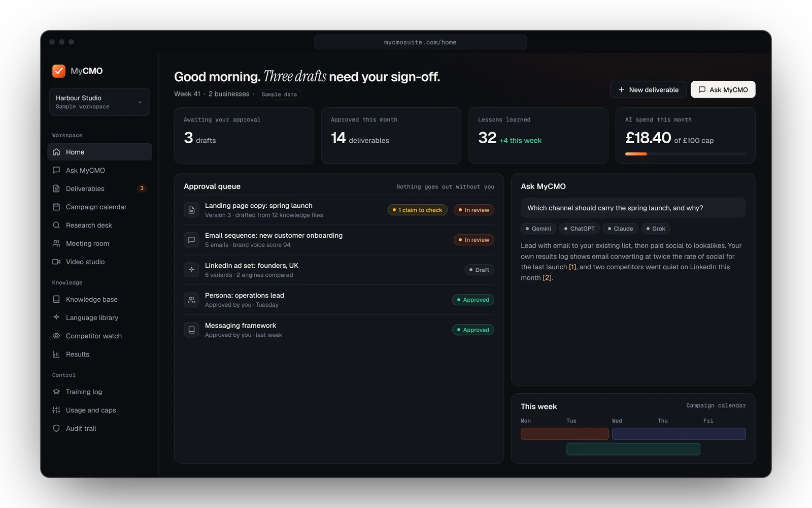Click the LinkedIn ad set sparkle icon
This screenshot has height=508, width=812.
click(x=191, y=270)
